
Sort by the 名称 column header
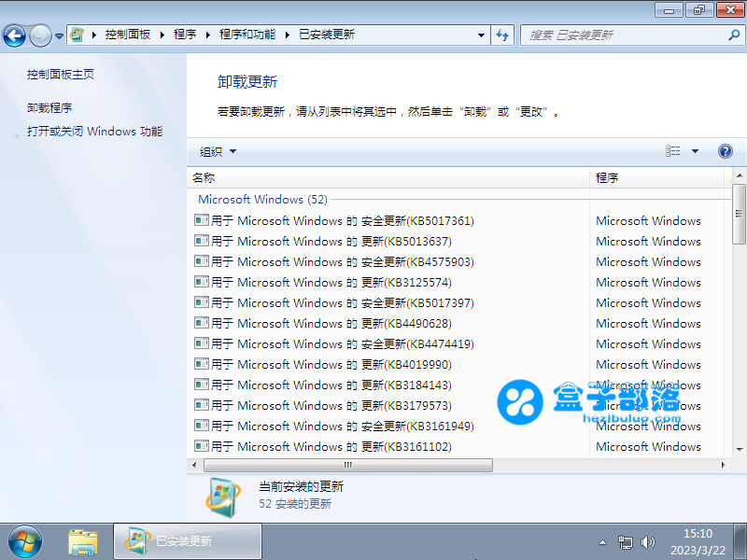click(x=388, y=177)
